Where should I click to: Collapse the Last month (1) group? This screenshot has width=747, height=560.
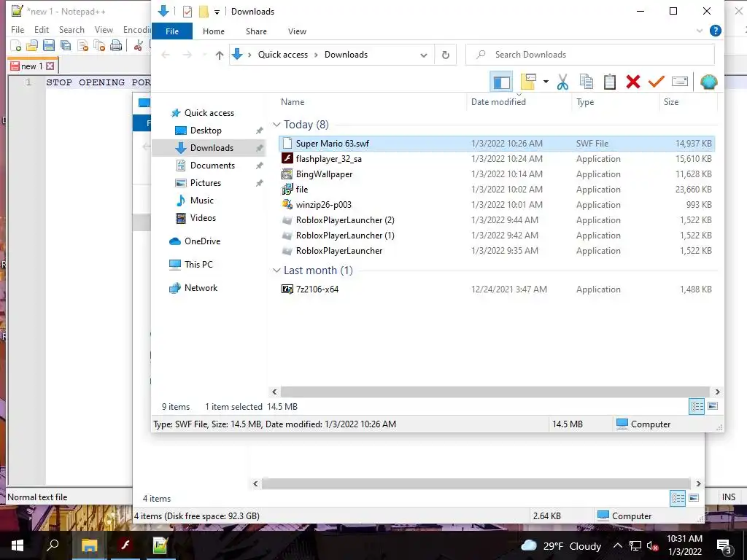[276, 271]
